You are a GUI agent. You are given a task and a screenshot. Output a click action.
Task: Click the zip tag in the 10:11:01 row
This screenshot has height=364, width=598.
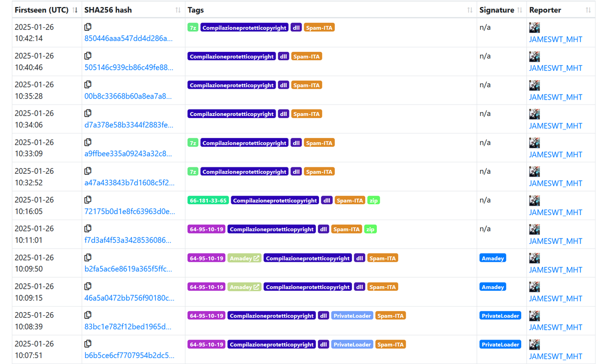[x=370, y=230]
